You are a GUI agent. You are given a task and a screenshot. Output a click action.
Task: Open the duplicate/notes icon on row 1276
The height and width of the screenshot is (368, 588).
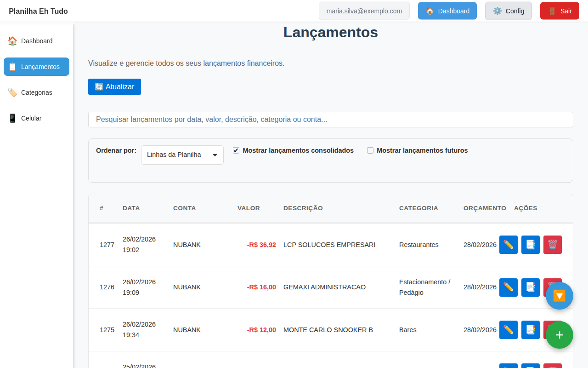coord(530,287)
